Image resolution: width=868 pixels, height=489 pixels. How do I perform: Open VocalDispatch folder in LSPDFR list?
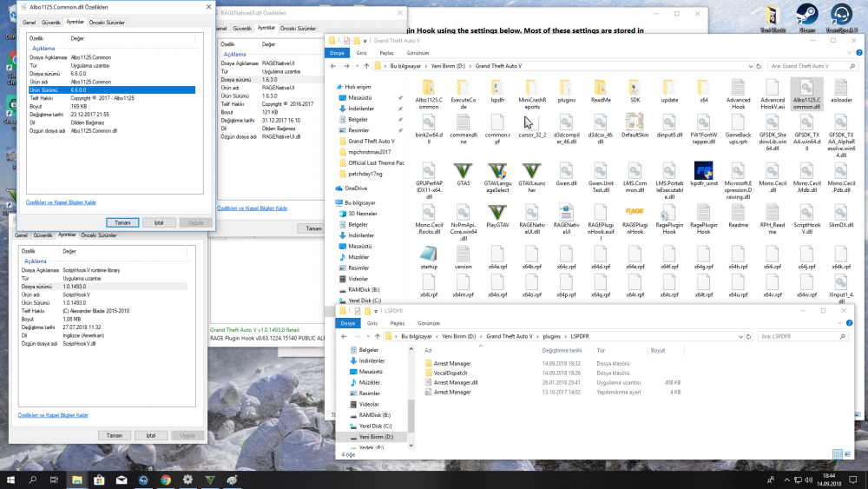click(x=450, y=373)
